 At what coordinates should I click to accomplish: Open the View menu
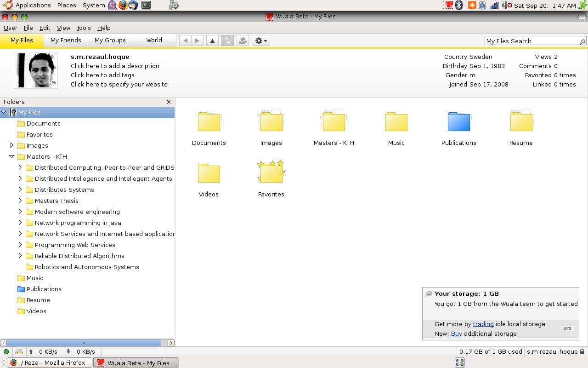click(x=63, y=28)
